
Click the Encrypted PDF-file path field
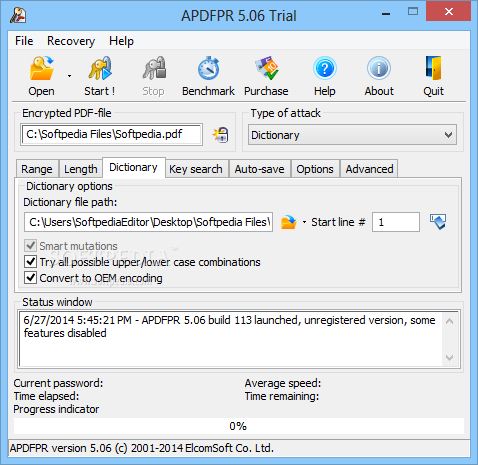112,134
